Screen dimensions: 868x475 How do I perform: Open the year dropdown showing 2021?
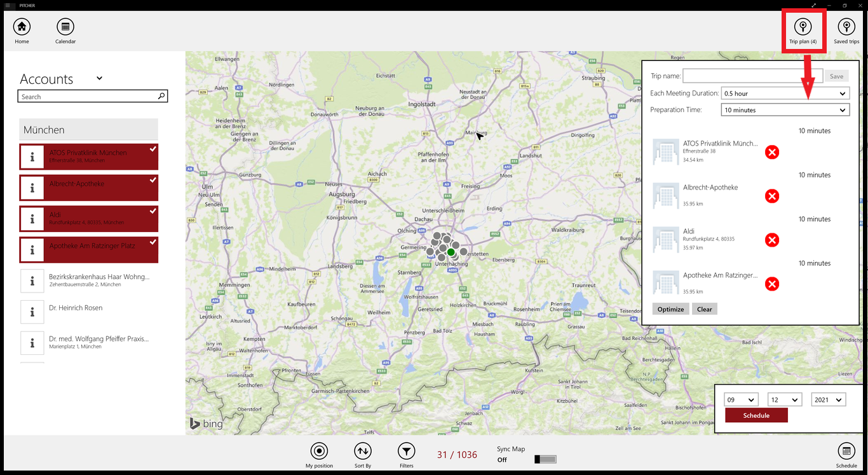[828, 399]
